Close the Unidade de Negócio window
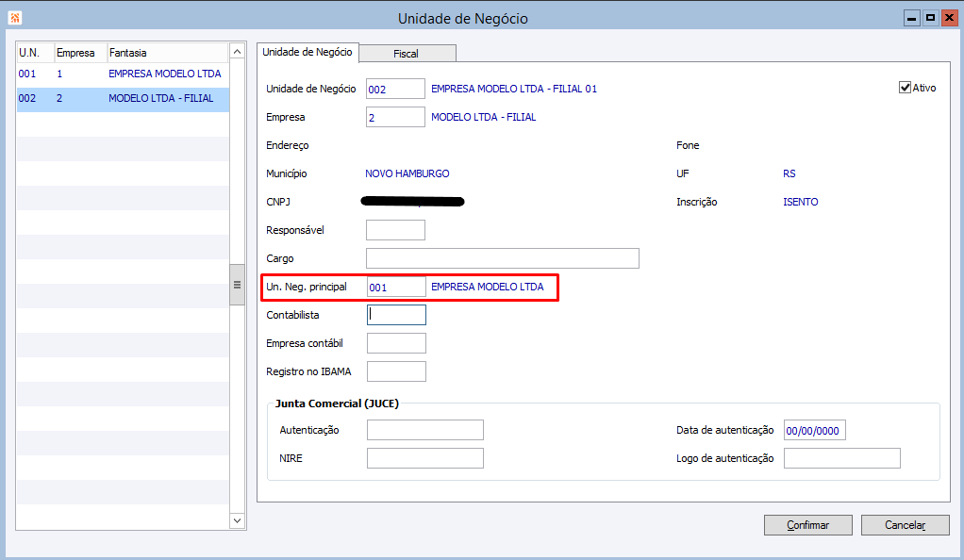The image size is (964, 560). (x=950, y=18)
